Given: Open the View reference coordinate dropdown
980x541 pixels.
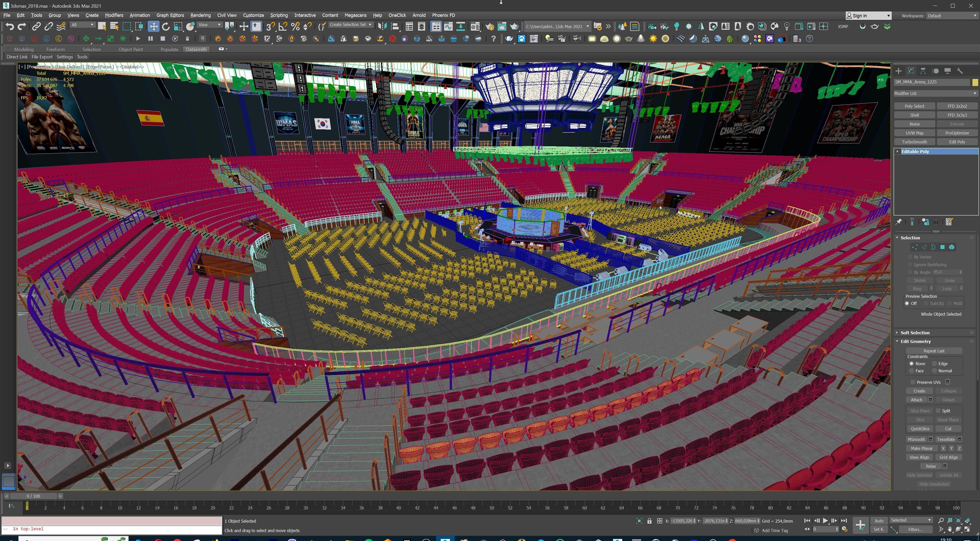Looking at the screenshot, I should tap(210, 25).
